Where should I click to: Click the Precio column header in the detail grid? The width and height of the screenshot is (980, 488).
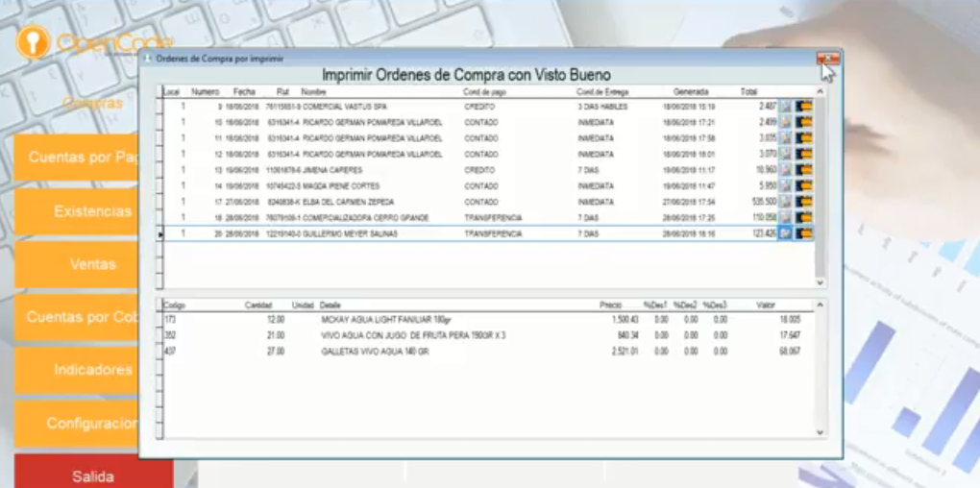(x=610, y=305)
